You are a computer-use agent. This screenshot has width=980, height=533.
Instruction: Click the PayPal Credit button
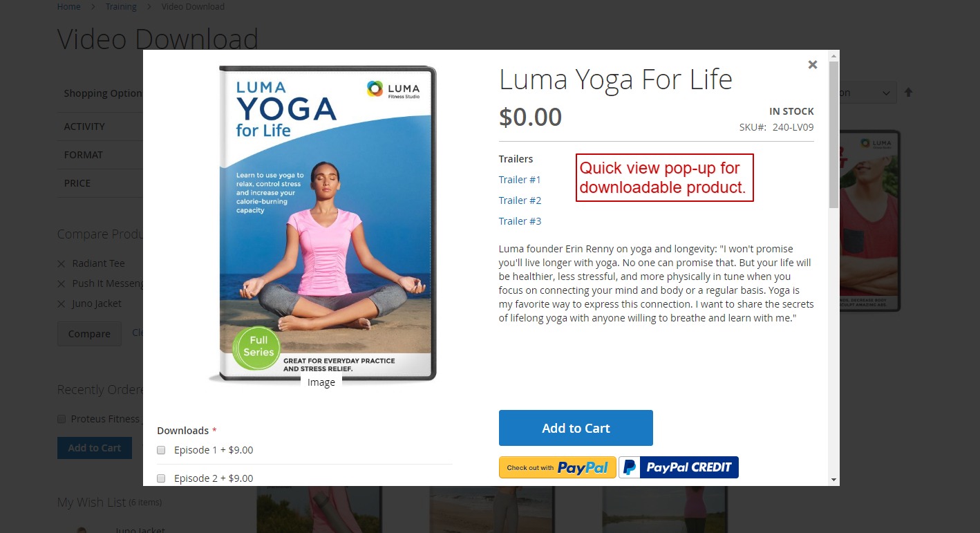point(679,467)
